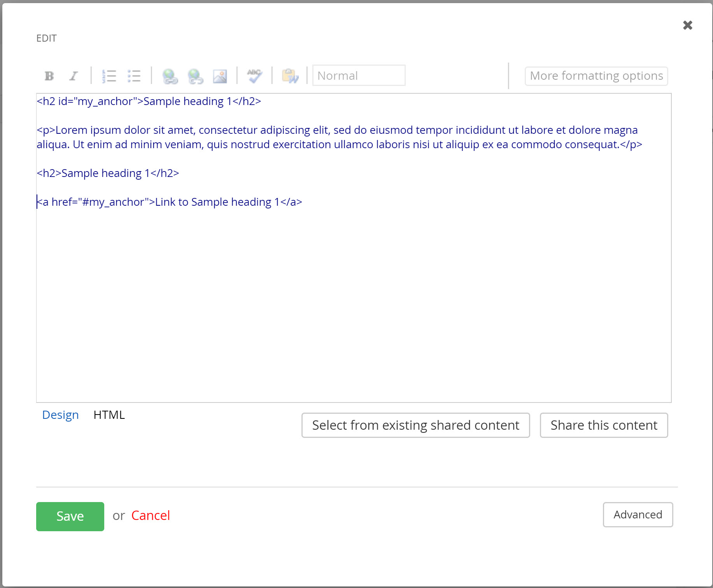This screenshot has width=713, height=588.
Task: Open the Normal paragraph style dropdown
Action: click(x=359, y=75)
